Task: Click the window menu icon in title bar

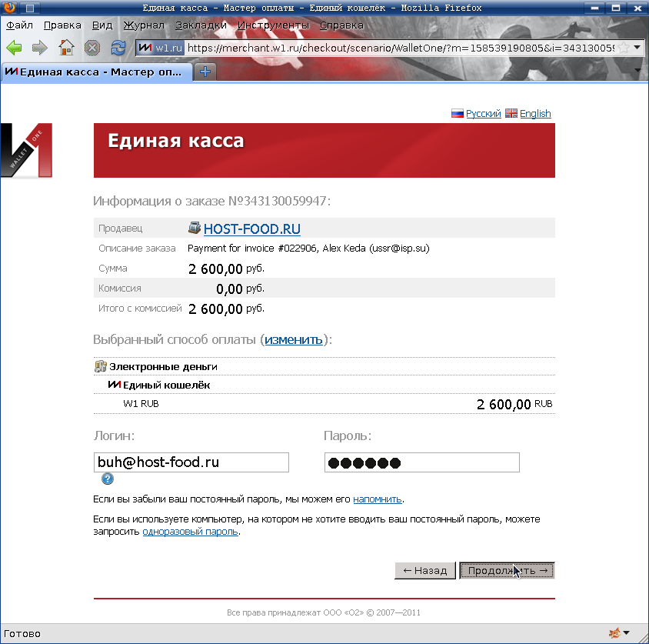Action: tap(30, 8)
